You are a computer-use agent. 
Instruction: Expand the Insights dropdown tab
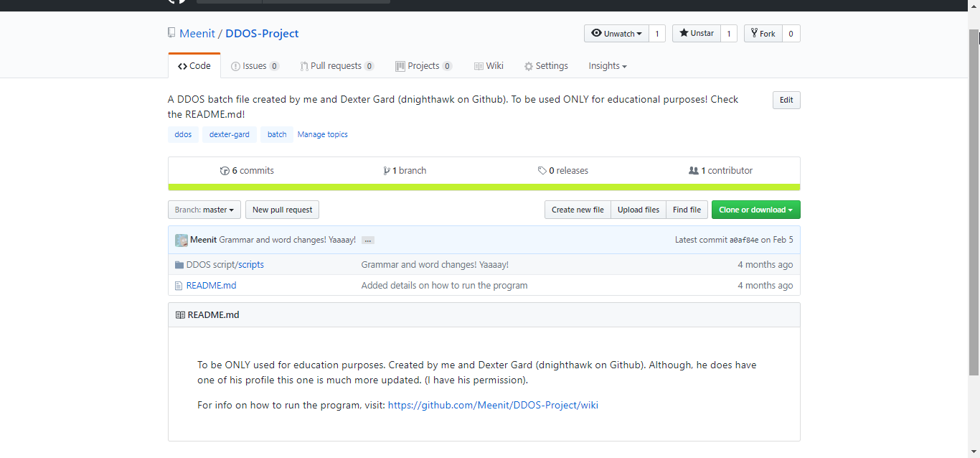click(x=608, y=65)
